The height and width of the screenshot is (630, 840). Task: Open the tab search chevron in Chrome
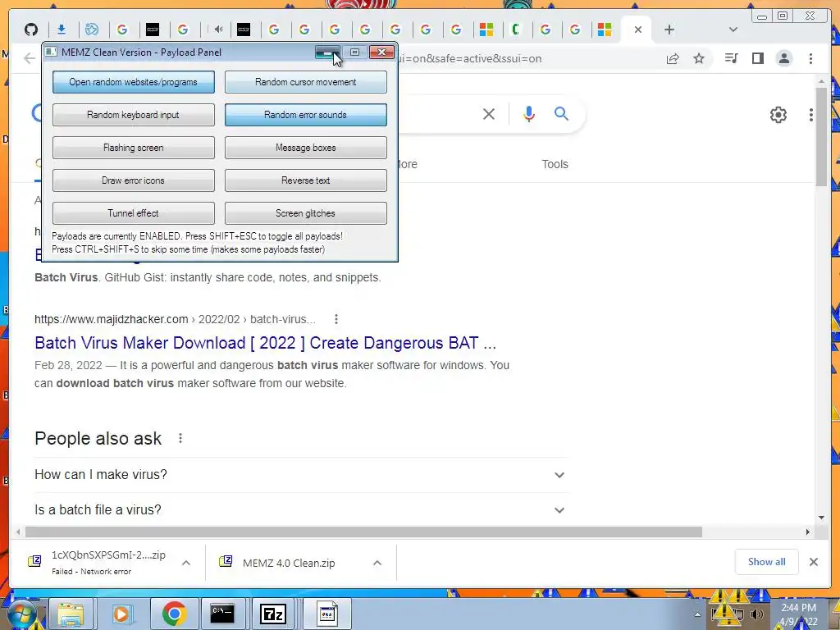click(x=733, y=30)
